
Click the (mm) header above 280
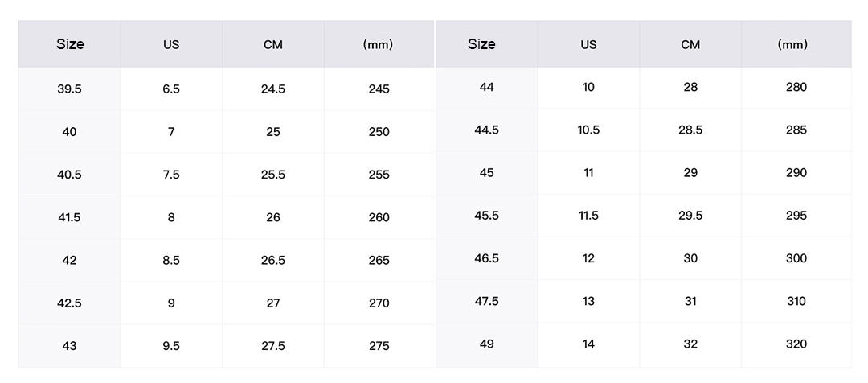tap(792, 45)
